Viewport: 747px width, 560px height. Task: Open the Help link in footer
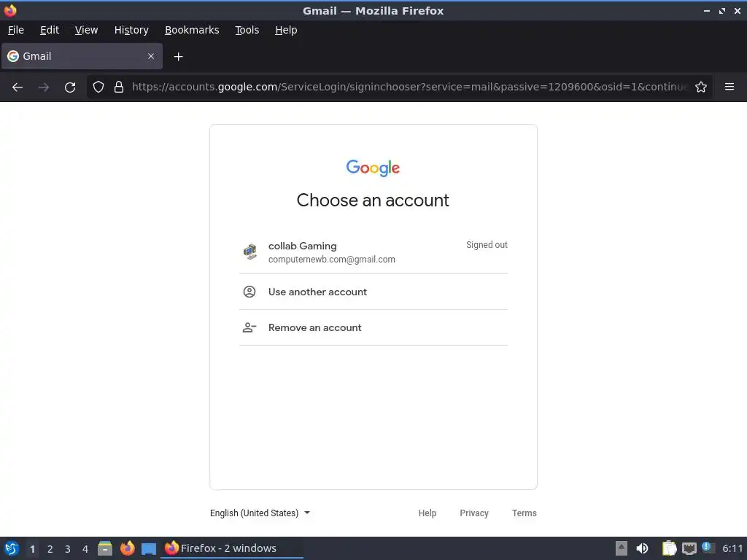(x=427, y=513)
